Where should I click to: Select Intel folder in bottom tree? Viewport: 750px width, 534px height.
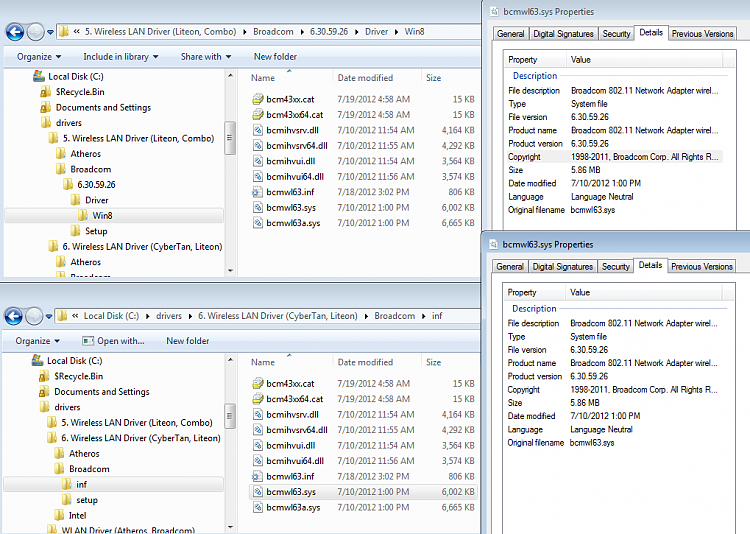[x=77, y=515]
